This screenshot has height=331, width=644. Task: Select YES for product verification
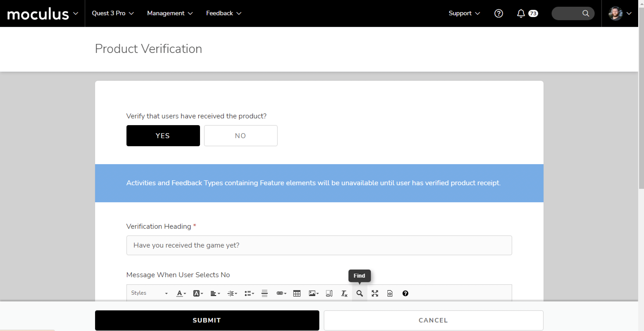pyautogui.click(x=163, y=135)
